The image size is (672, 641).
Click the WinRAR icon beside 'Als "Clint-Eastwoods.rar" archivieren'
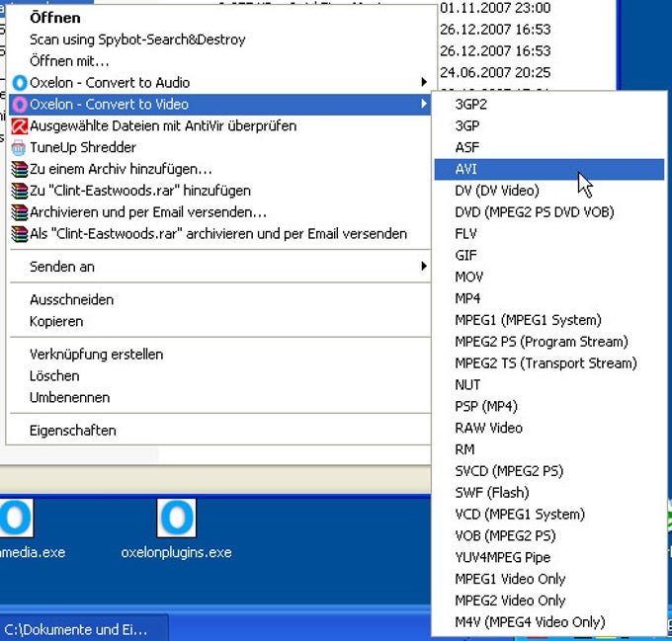pyautogui.click(x=20, y=234)
